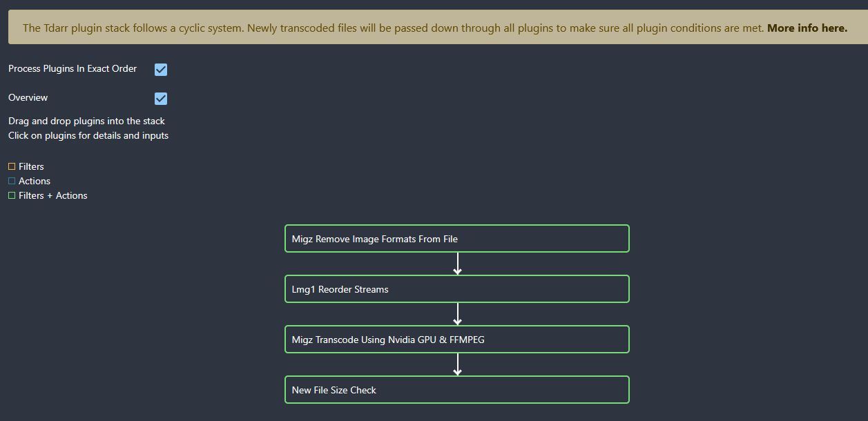This screenshot has height=421, width=868.
Task: Click the 'Filters' legend text
Action: (x=31, y=166)
